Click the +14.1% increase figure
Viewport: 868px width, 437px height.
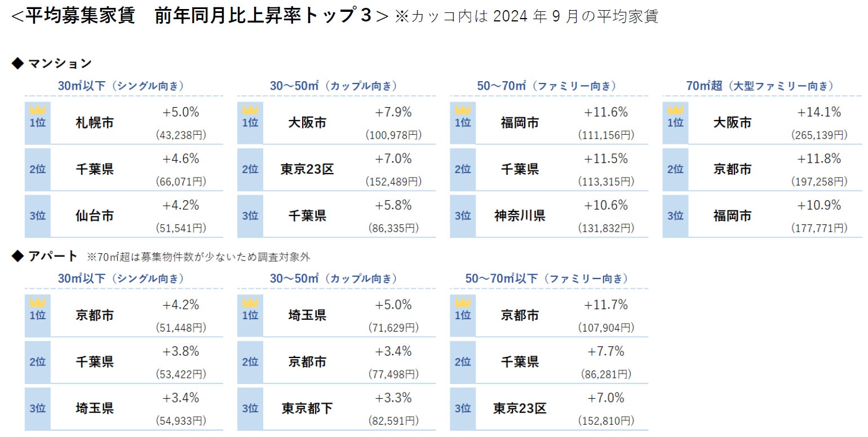tap(818, 113)
